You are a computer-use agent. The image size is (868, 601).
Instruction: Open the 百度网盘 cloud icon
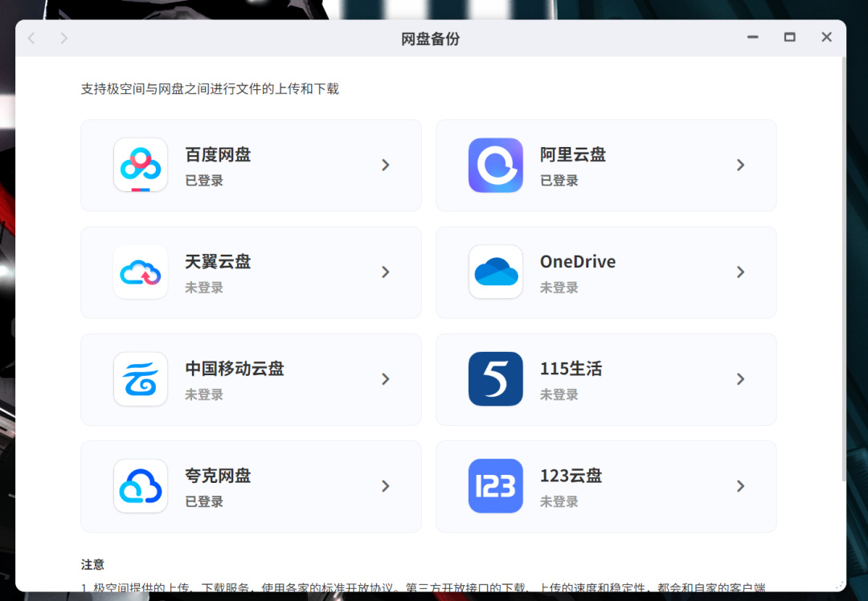141,165
